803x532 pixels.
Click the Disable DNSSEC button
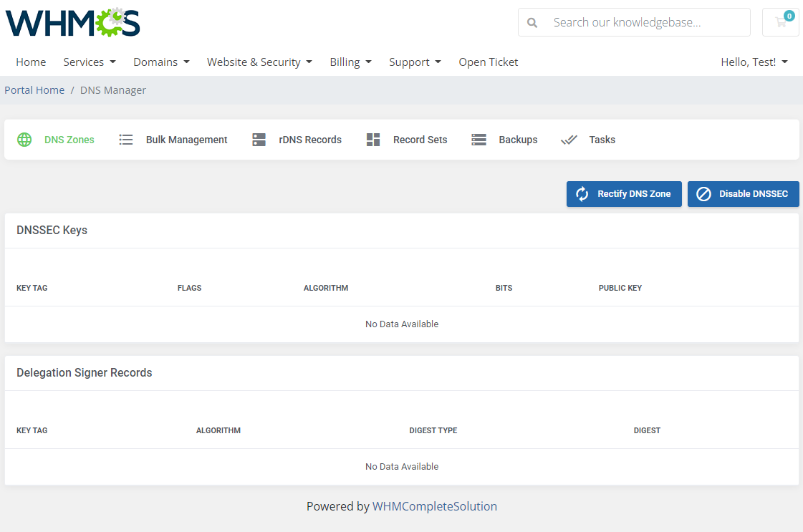click(743, 194)
